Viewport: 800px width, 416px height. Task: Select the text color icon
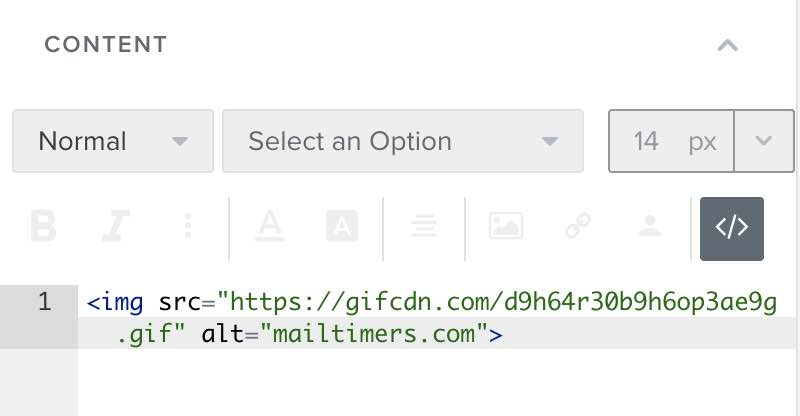[x=269, y=227]
